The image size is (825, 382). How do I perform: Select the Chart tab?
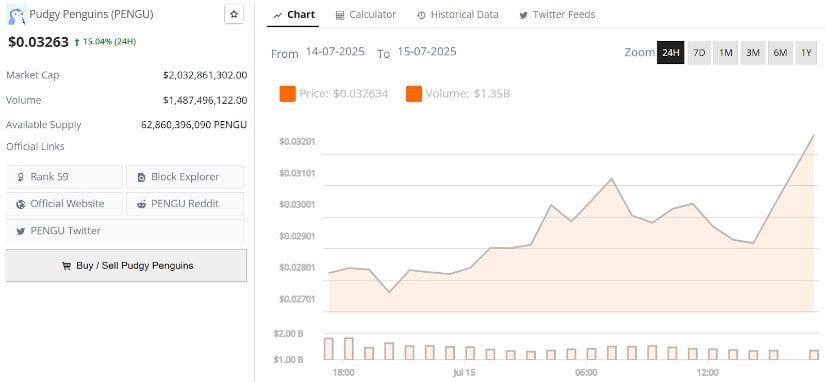[294, 15]
